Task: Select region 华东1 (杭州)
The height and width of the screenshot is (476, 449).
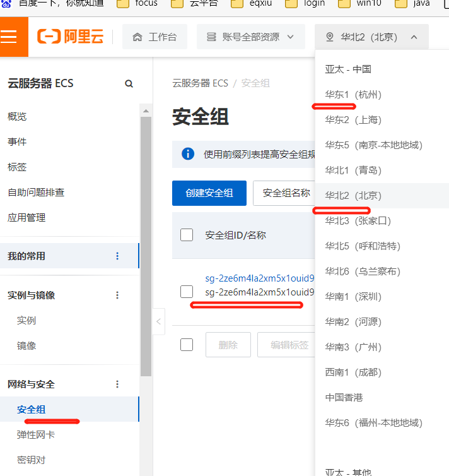Action: (x=353, y=95)
